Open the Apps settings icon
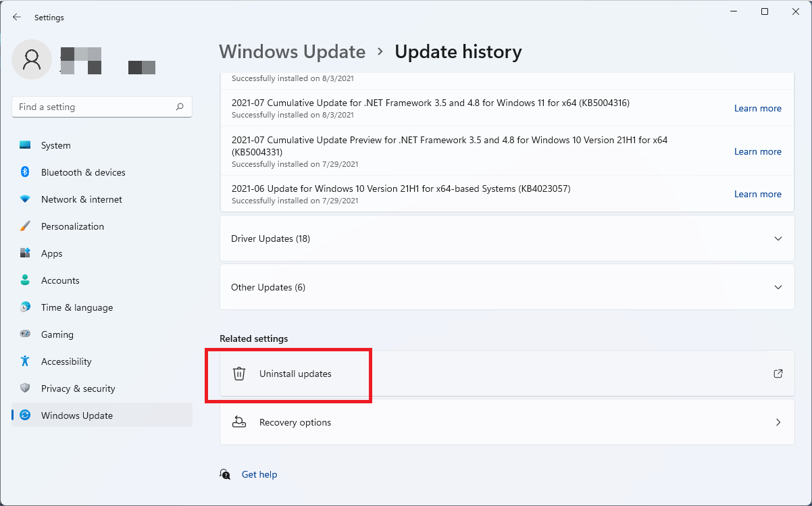The image size is (812, 506). [x=26, y=253]
